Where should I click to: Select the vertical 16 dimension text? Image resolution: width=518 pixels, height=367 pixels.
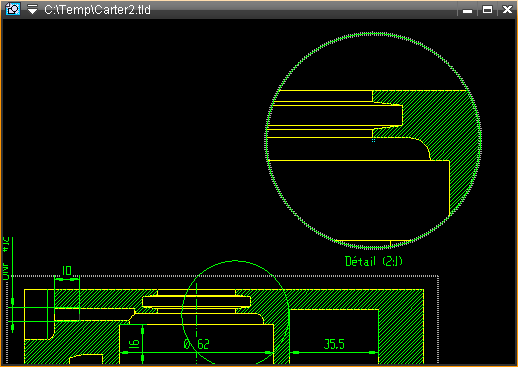[x=134, y=344]
